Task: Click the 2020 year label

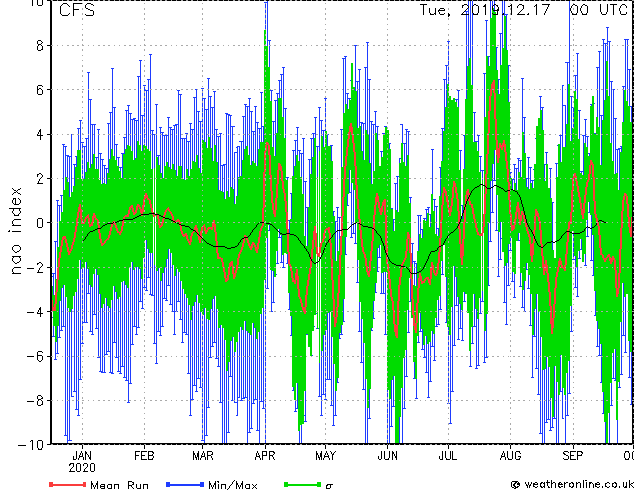Action: coord(82,468)
